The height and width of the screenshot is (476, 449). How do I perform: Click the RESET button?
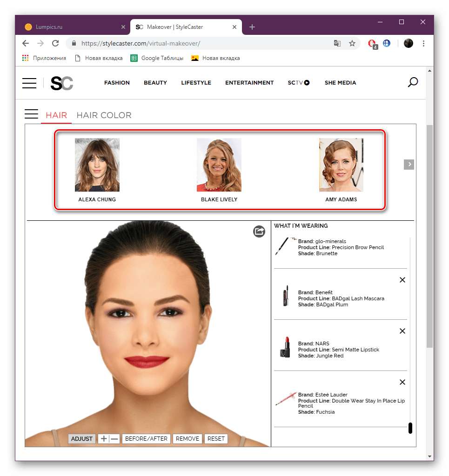point(216,438)
